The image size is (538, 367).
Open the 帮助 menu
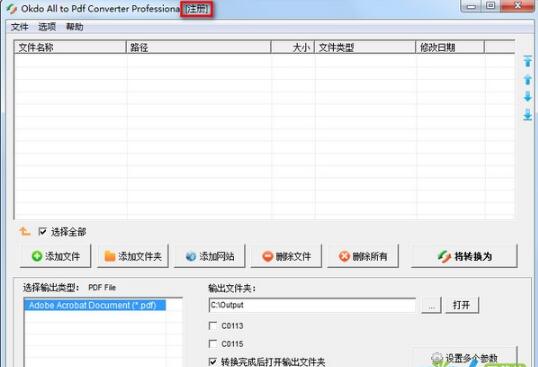[75, 27]
